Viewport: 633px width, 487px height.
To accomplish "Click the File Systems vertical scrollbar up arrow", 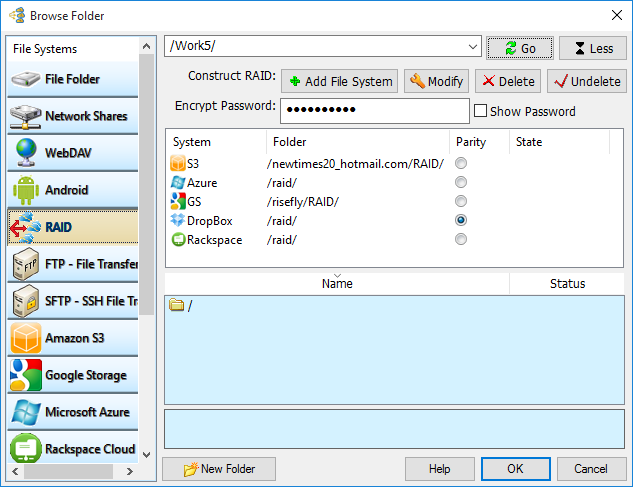I will coord(147,46).
